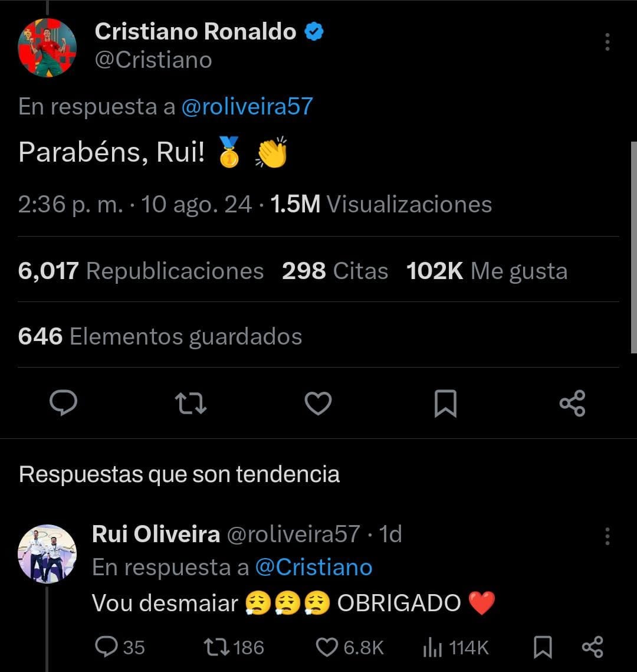637x672 pixels.
Task: Reply to Rui Oliveira's comment
Action: tap(107, 647)
